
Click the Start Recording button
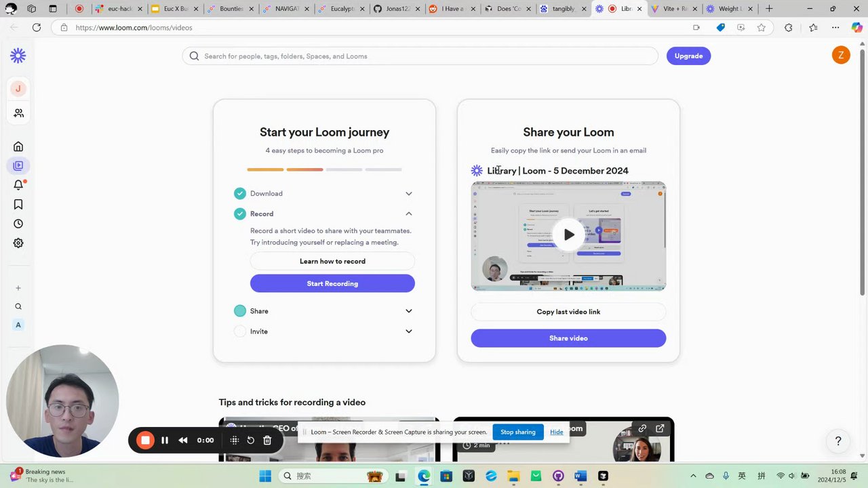[x=332, y=283]
